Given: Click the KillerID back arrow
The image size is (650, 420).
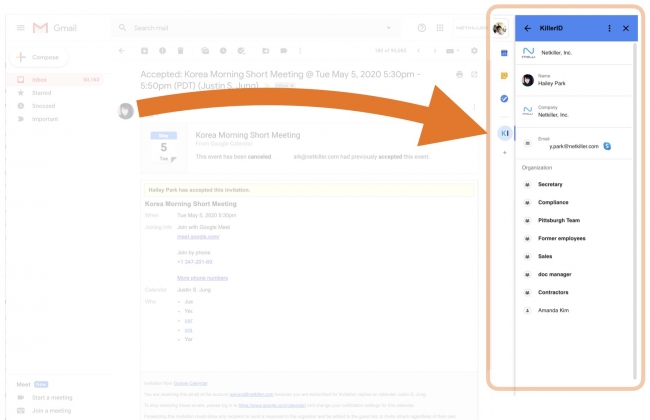Looking at the screenshot, I should 527,28.
